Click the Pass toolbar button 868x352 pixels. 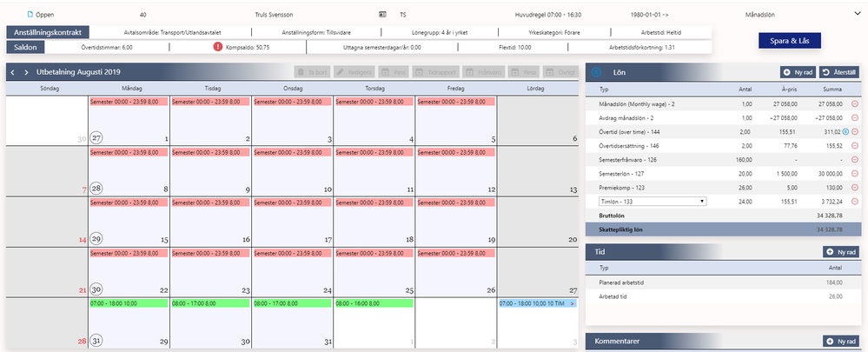click(x=394, y=72)
